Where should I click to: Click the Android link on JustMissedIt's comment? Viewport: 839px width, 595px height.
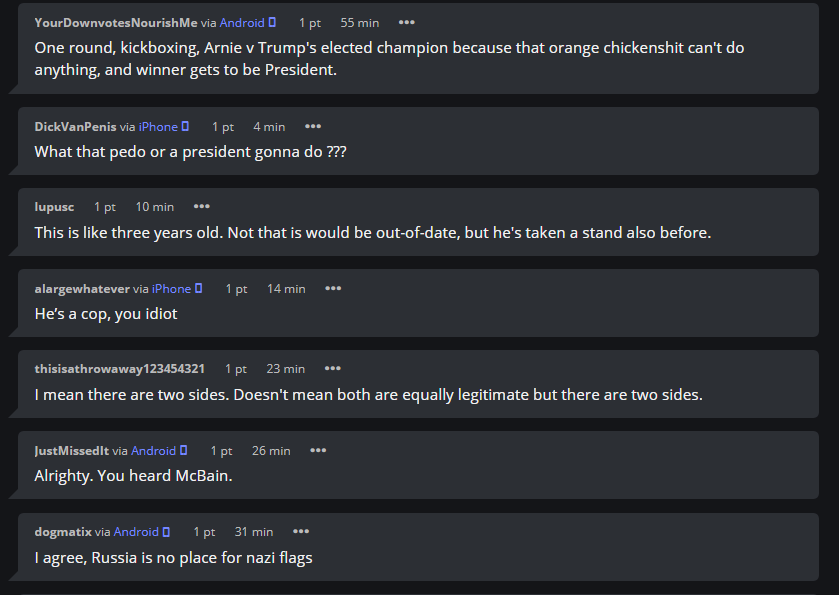coord(154,451)
